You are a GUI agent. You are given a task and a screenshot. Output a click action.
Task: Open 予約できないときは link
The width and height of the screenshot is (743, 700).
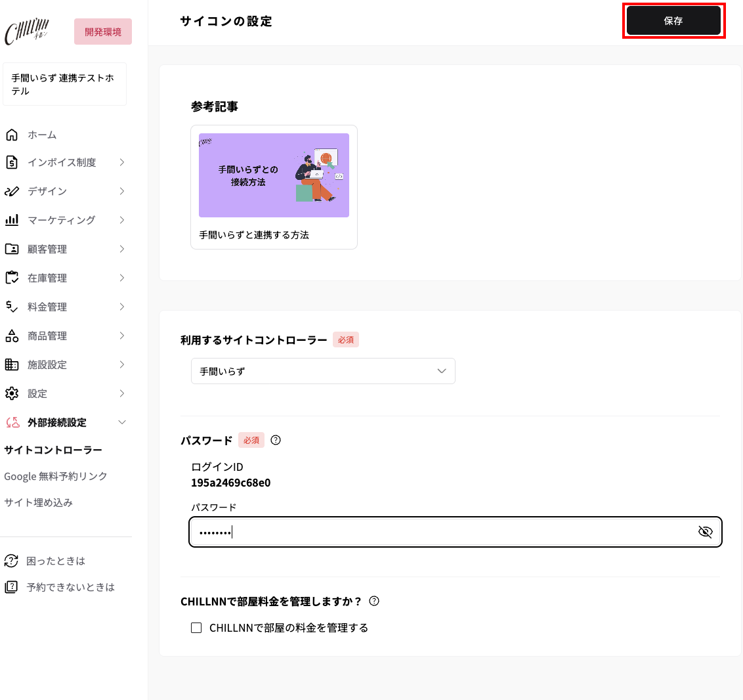coord(71,587)
